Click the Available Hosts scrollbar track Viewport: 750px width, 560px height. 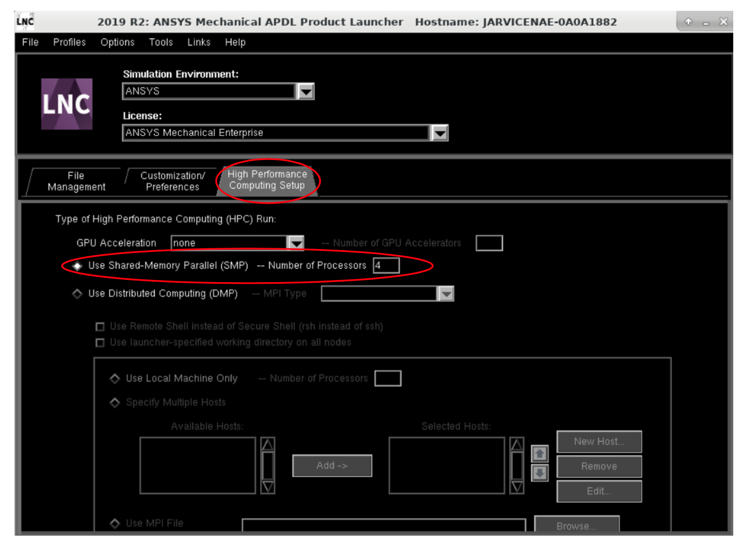tap(268, 466)
